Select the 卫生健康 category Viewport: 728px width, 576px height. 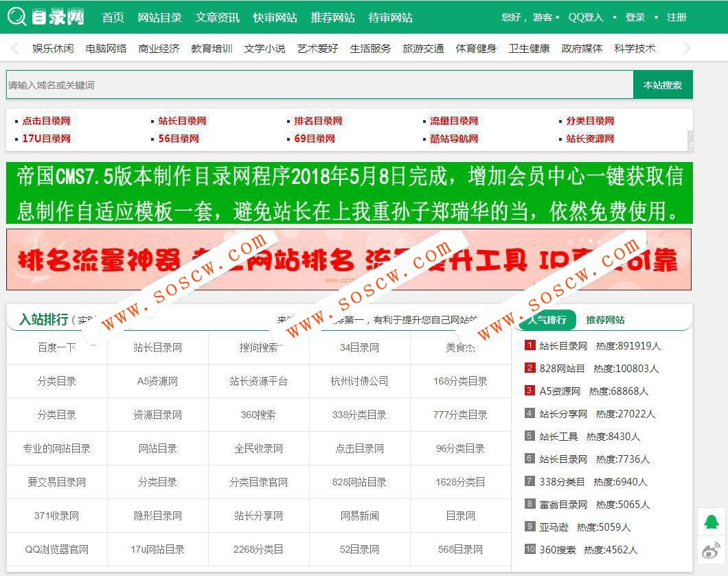coord(530,48)
